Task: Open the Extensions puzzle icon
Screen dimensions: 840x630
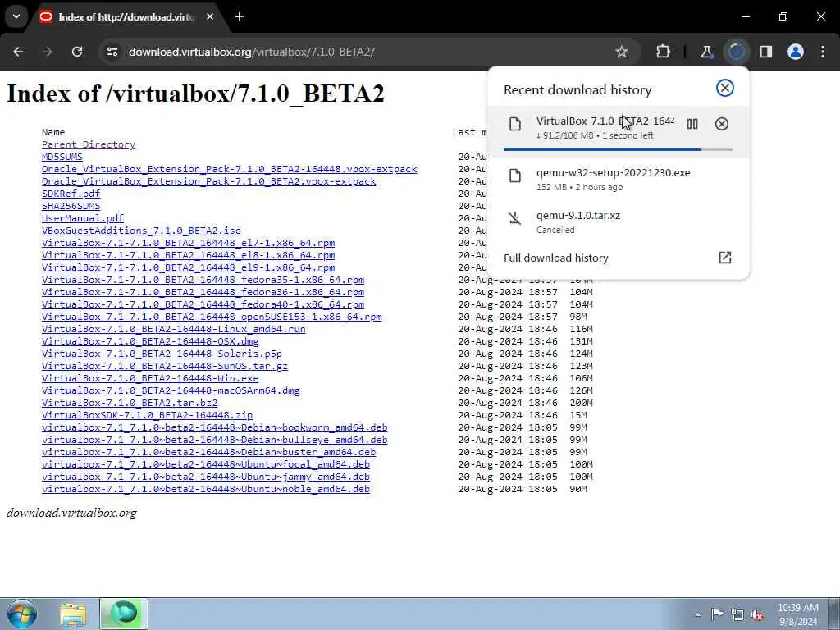Action: click(663, 52)
